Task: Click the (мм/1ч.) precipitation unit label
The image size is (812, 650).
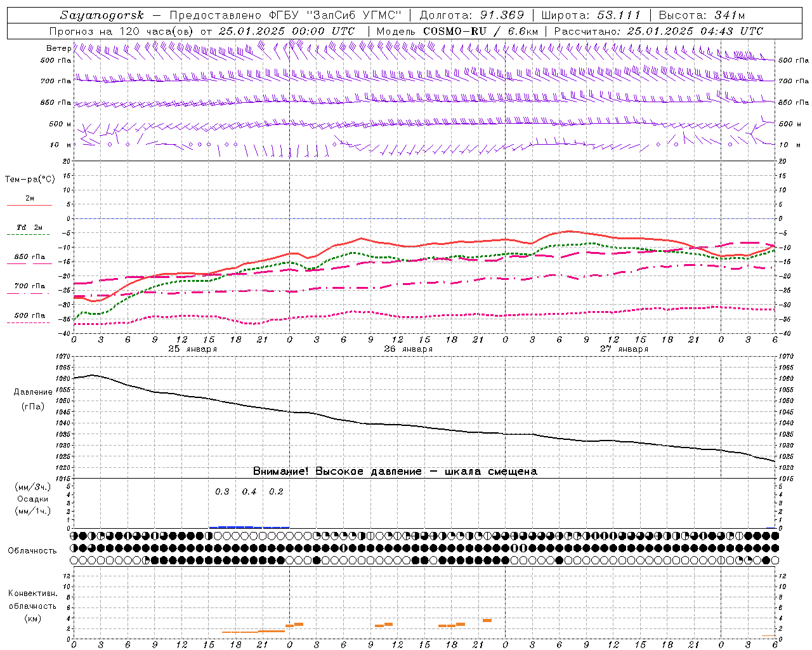Action: pyautogui.click(x=33, y=511)
